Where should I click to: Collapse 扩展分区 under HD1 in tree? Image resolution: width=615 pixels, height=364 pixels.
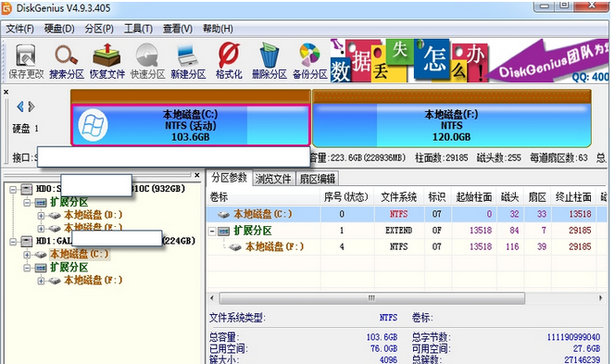[x=27, y=268]
